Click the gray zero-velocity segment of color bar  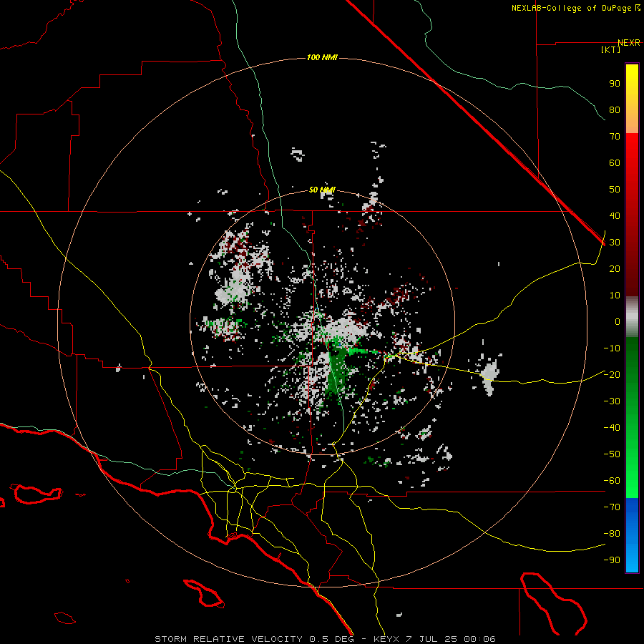632,317
